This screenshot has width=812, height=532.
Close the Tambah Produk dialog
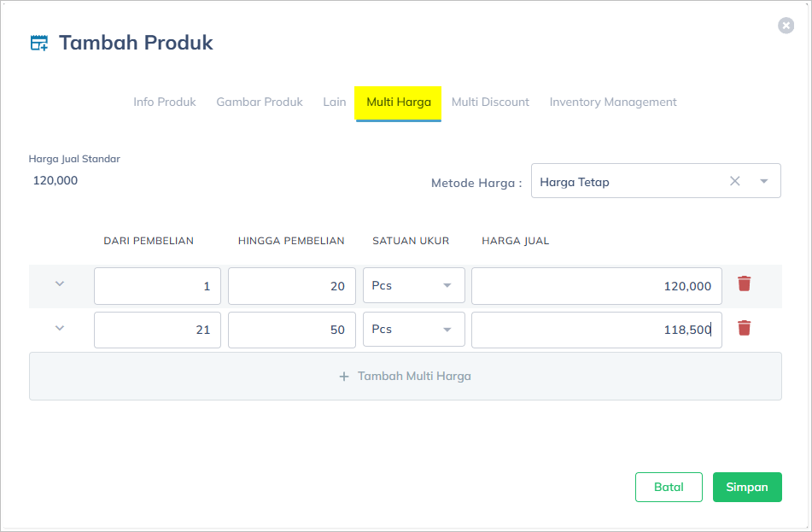pyautogui.click(x=786, y=26)
